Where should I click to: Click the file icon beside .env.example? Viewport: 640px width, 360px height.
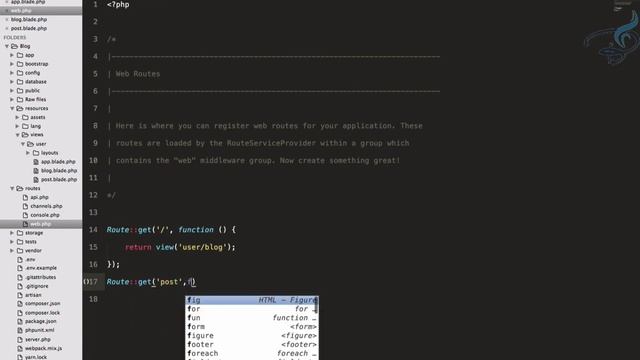20,268
